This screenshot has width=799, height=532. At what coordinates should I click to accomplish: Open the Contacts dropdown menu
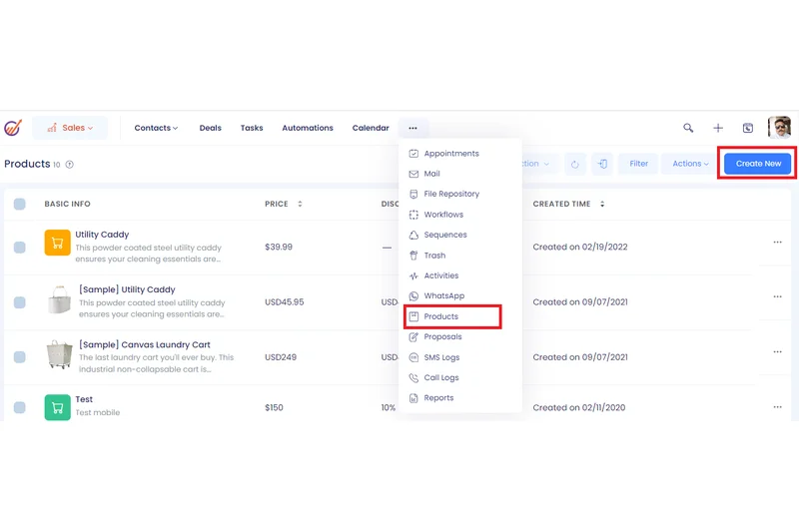(x=156, y=128)
